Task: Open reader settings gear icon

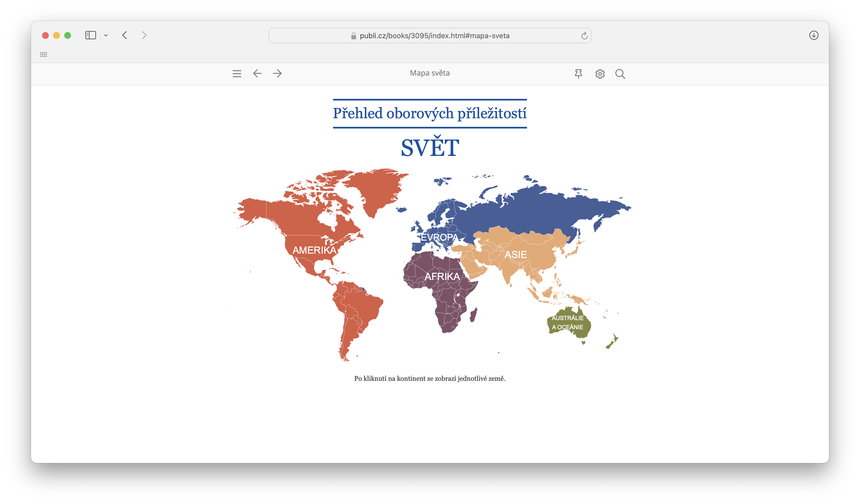Action: click(x=600, y=74)
